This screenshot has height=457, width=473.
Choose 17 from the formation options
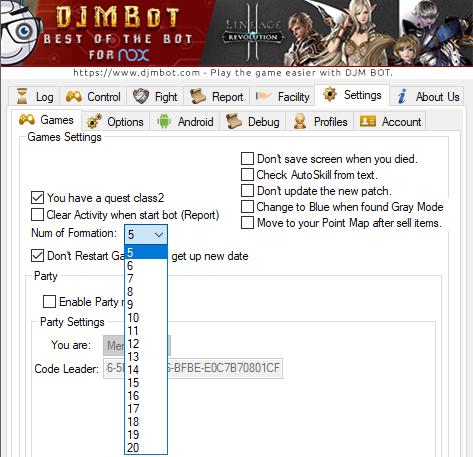pos(146,409)
